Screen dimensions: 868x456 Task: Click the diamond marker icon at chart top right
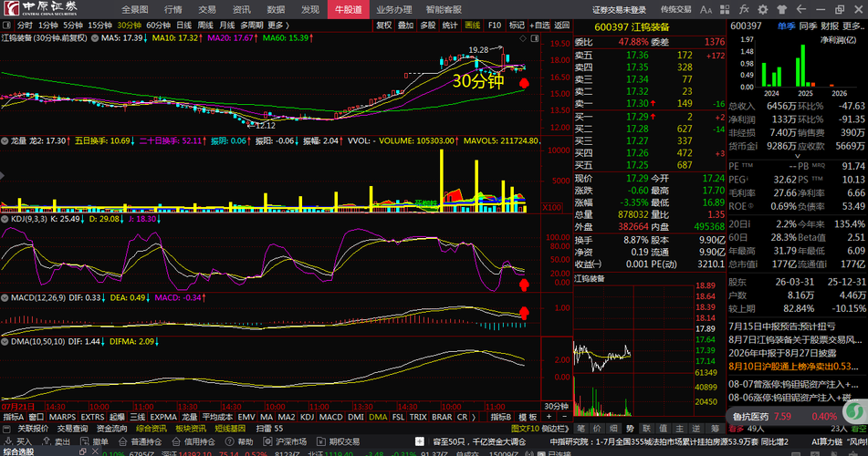(x=523, y=38)
